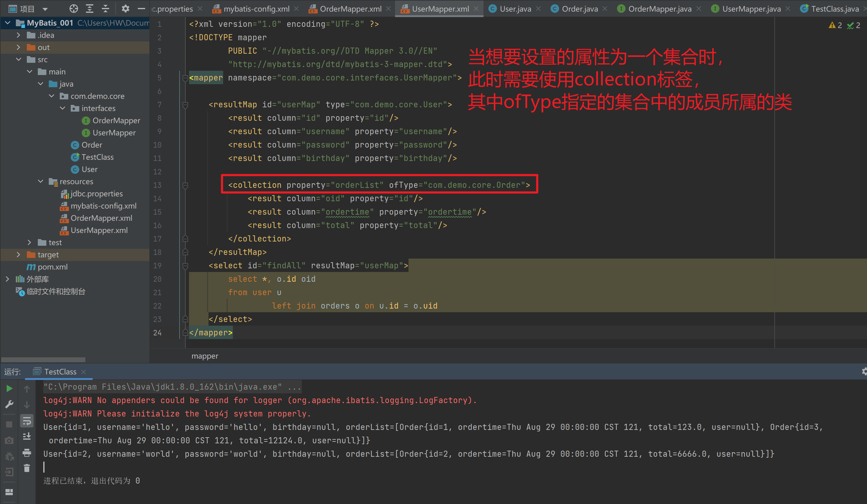Print console output with printer icon
The height and width of the screenshot is (504, 867).
pos(27,453)
